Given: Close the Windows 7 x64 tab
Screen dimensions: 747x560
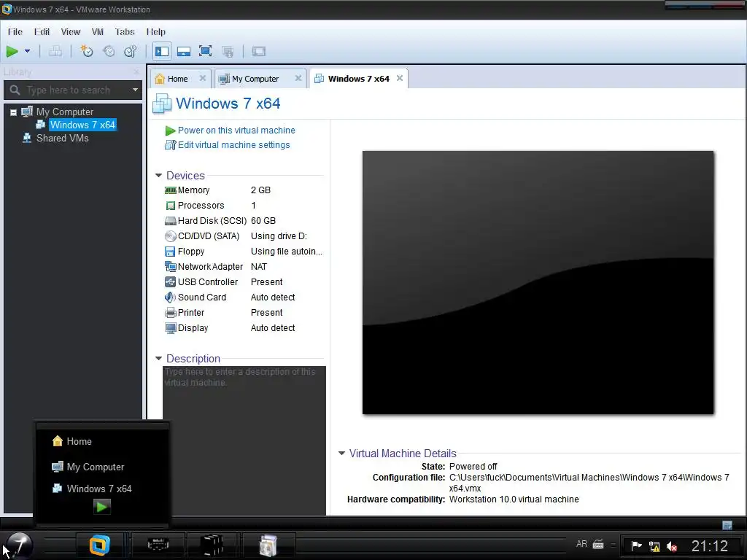Looking at the screenshot, I should click(400, 78).
